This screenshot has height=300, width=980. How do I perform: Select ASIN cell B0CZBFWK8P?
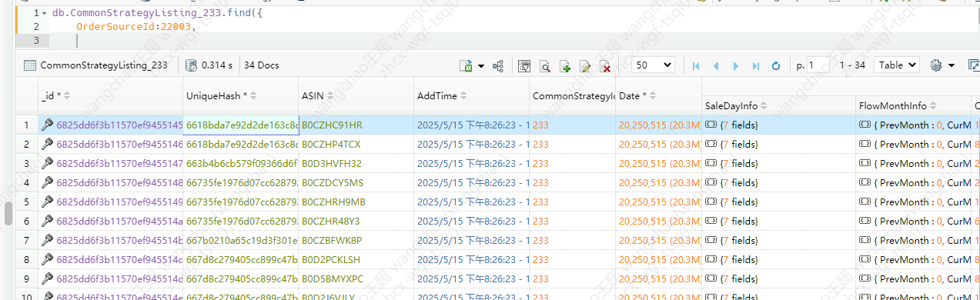(356, 240)
